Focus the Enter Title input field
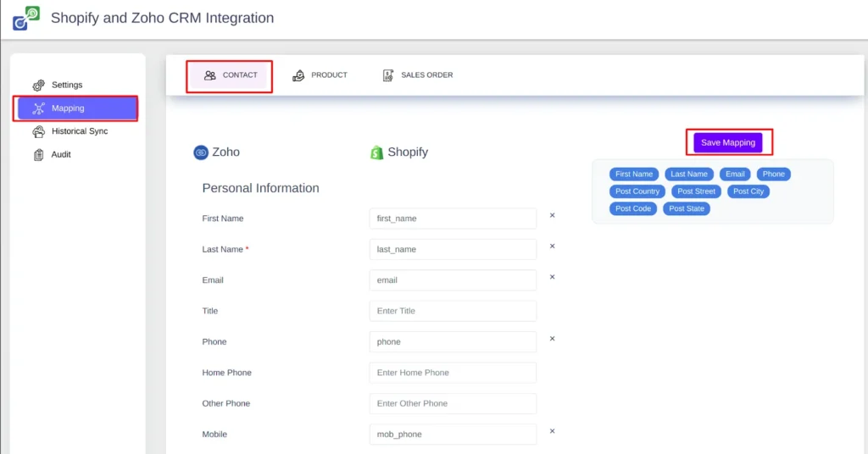The image size is (868, 454). pos(453,311)
